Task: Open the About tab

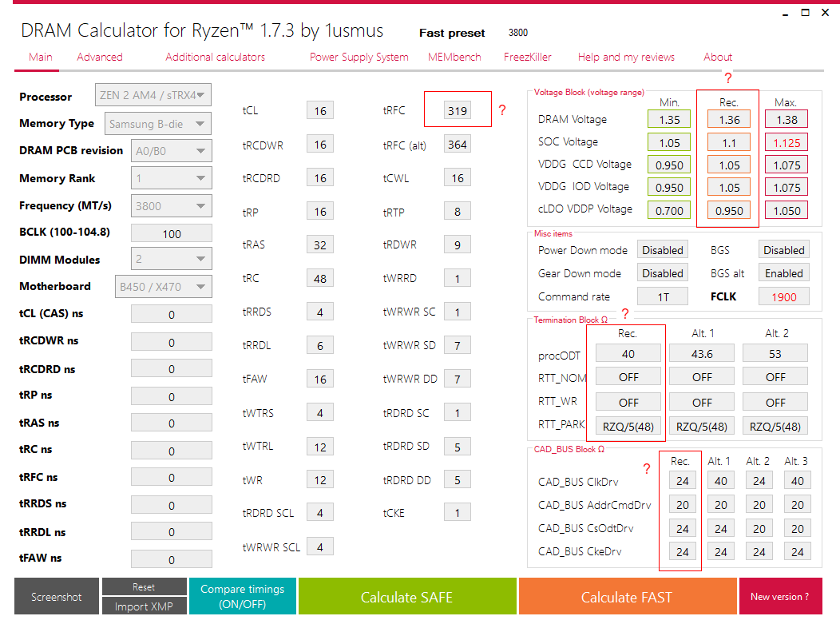Action: [x=718, y=57]
